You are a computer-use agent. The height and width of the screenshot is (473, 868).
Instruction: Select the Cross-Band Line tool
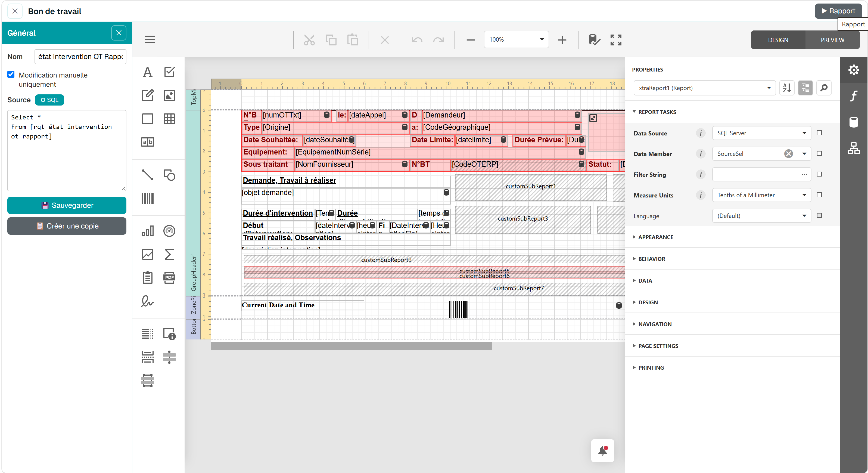[169, 357]
